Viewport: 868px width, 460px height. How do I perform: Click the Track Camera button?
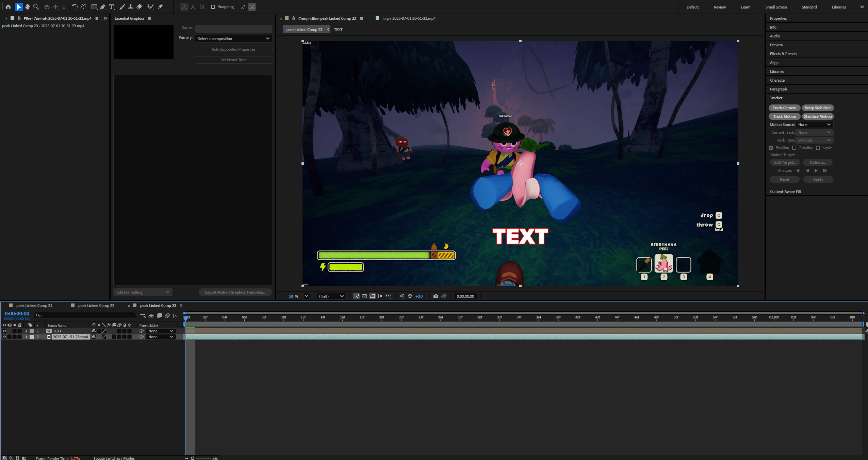784,108
